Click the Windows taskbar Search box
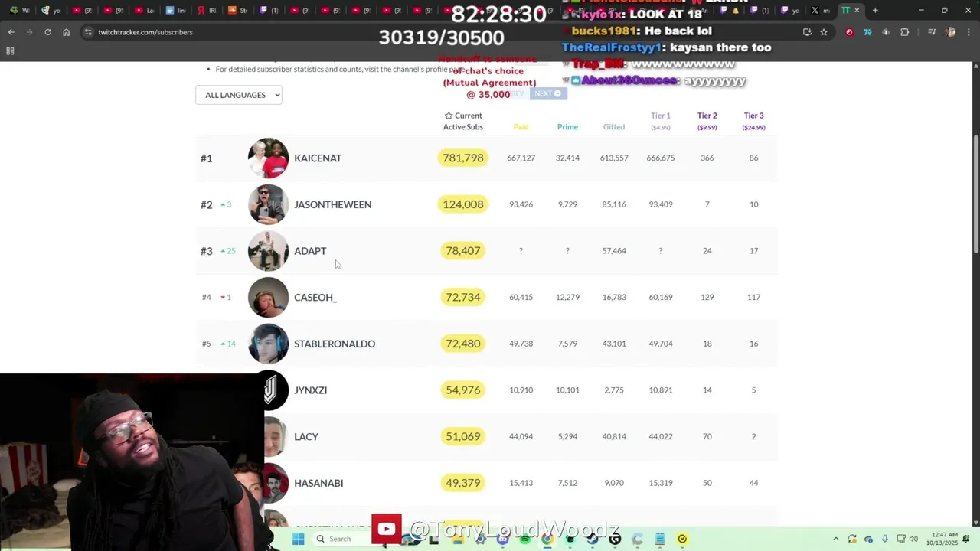The image size is (980, 551). [343, 539]
